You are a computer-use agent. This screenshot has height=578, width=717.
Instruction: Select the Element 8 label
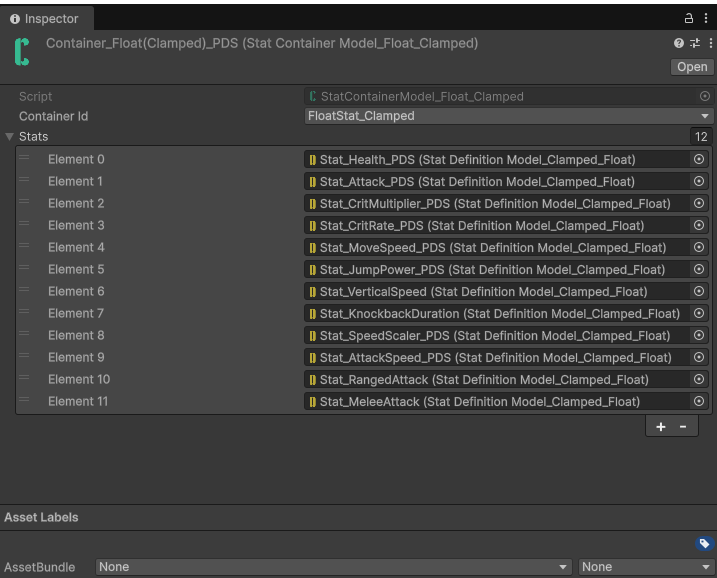(76, 336)
